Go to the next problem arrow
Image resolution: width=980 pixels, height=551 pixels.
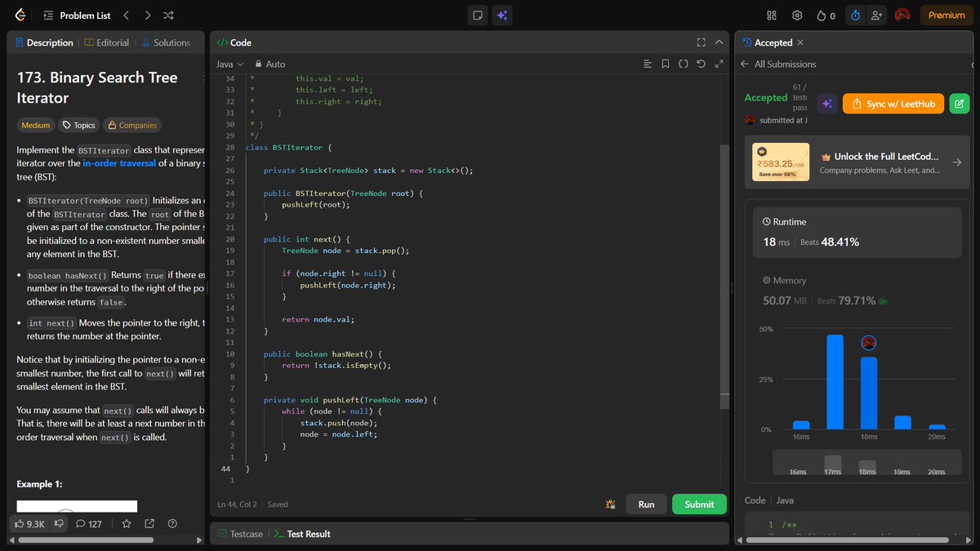(x=147, y=15)
